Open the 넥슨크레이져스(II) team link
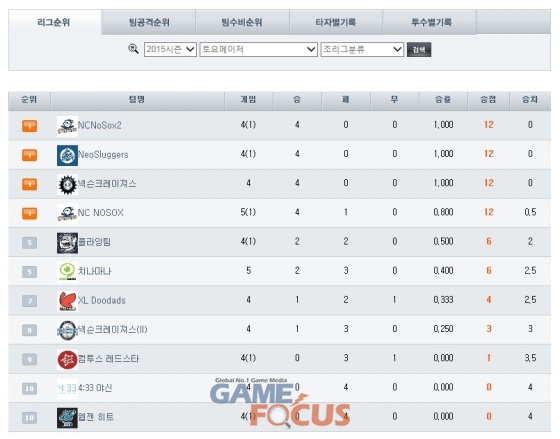 click(x=112, y=329)
